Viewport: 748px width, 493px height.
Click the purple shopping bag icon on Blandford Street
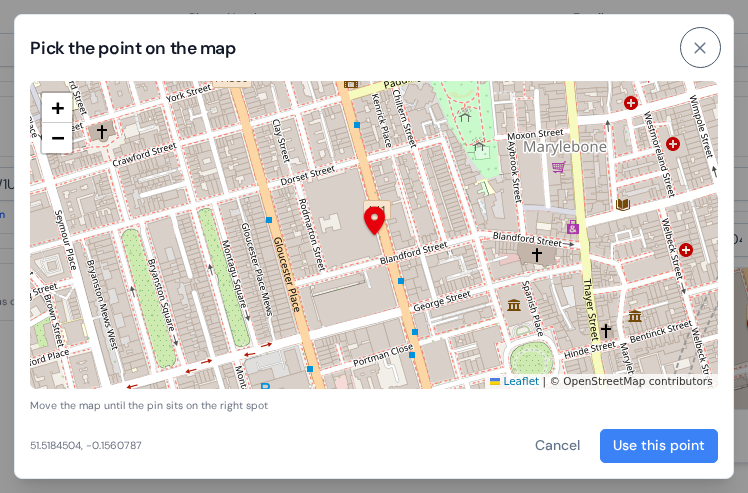point(573,227)
